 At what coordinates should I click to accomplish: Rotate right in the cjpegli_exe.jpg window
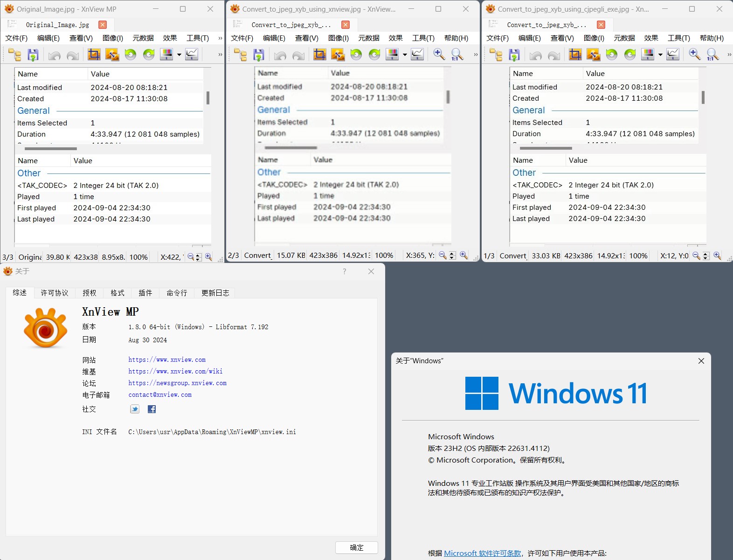point(630,55)
